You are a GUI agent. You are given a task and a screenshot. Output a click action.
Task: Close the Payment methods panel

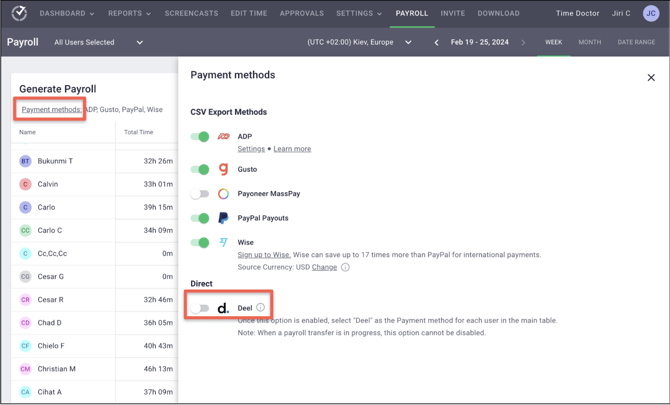(651, 77)
